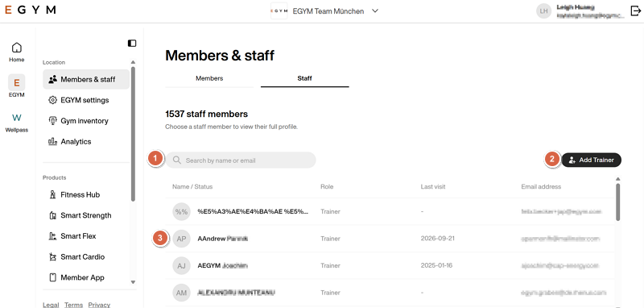Image resolution: width=644 pixels, height=308 pixels.
Task: Click the staff table scrollbar thumb
Action: tap(617, 202)
